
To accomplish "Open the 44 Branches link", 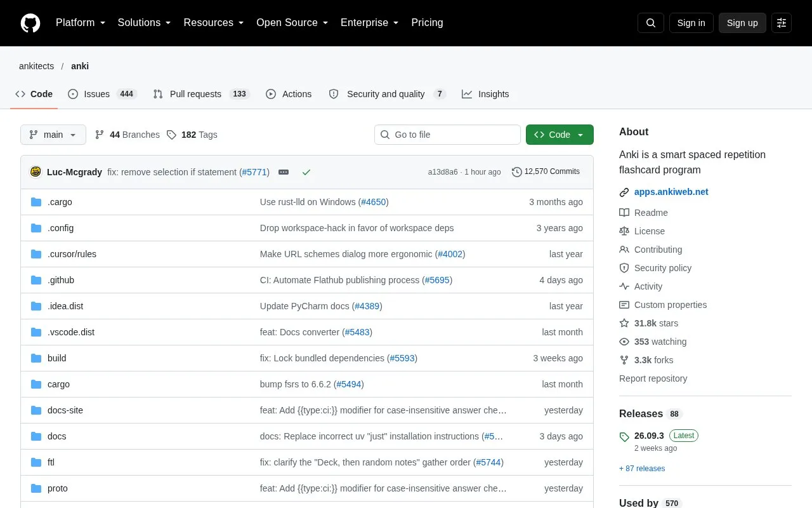I will 128,135.
